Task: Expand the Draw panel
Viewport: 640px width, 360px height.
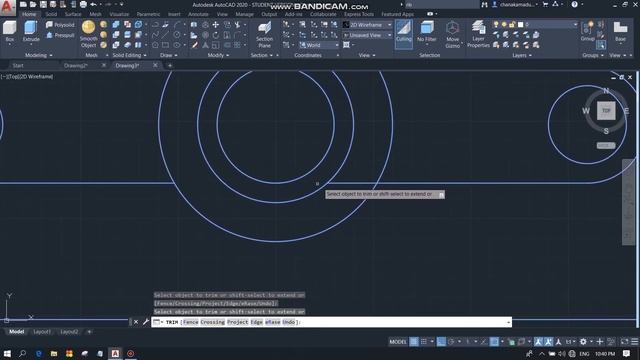Action: [169, 55]
